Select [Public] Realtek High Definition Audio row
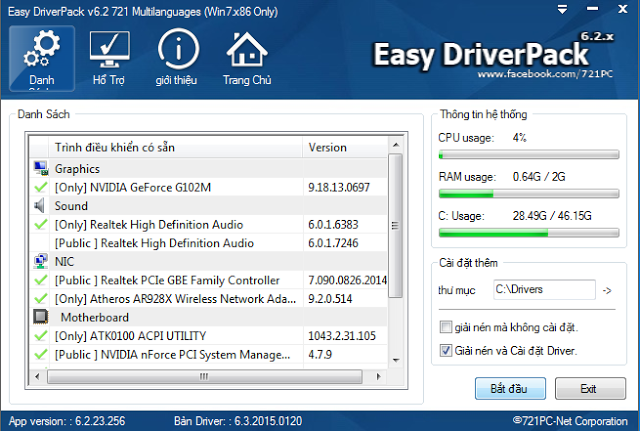Image resolution: width=640 pixels, height=431 pixels. [208, 243]
